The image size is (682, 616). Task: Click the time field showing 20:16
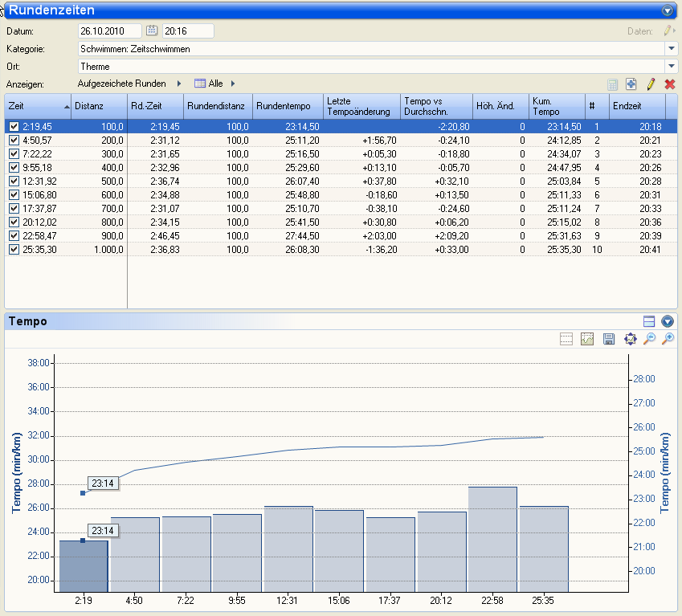pos(188,31)
